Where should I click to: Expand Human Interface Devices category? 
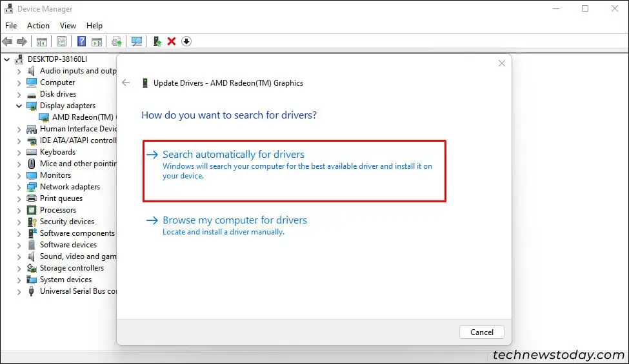point(19,129)
